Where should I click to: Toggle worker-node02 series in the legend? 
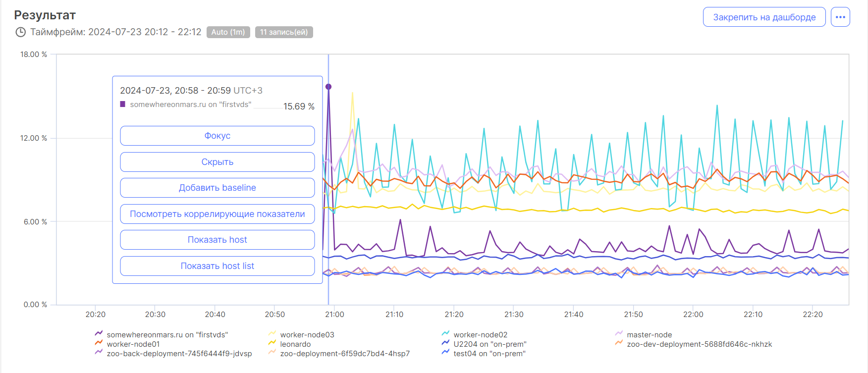(x=480, y=335)
